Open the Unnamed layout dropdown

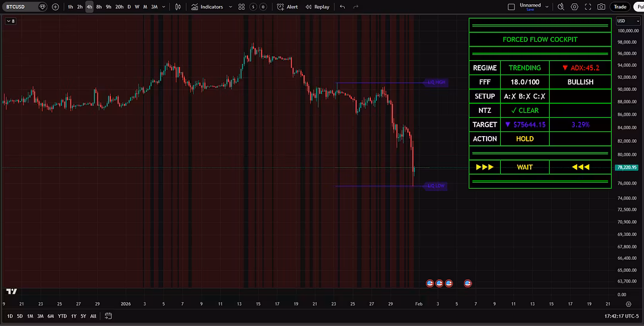(x=546, y=7)
